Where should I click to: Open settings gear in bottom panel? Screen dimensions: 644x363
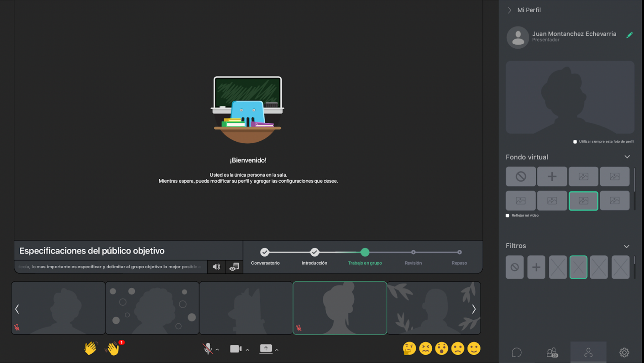coord(624,353)
